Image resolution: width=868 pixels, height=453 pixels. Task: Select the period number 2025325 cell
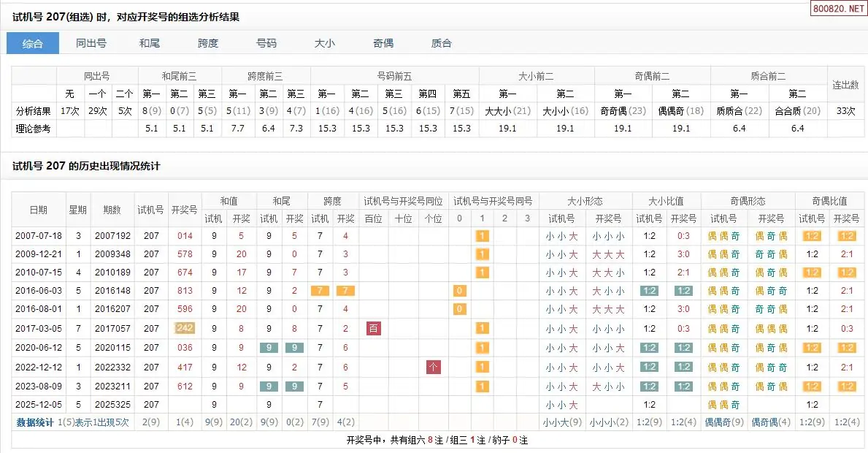pos(112,405)
